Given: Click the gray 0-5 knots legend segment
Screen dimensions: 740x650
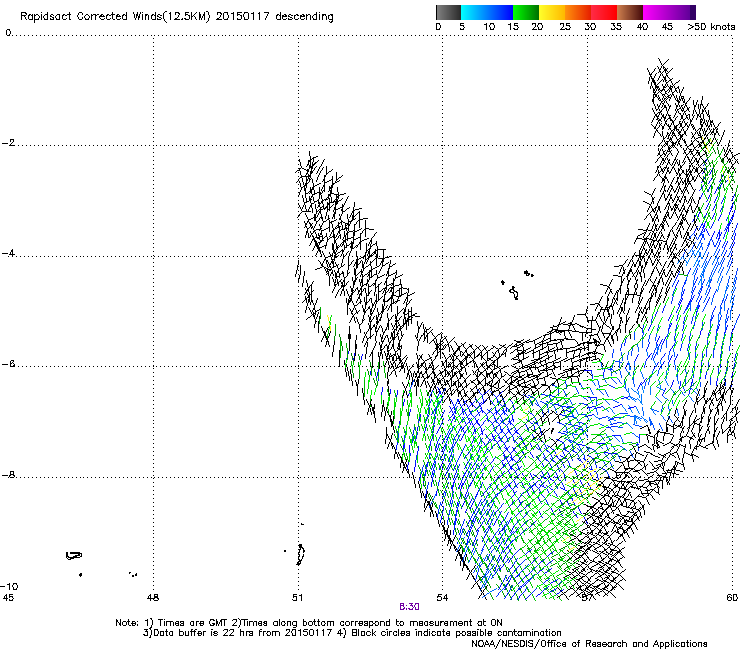Looking at the screenshot, I should click(x=448, y=13).
